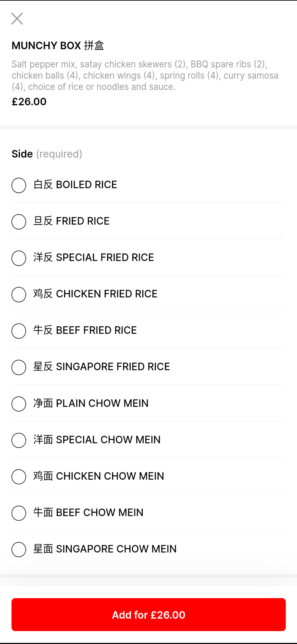Select the Special Fried Rice radio button
Viewport: 297px width, 644px height.
19,258
